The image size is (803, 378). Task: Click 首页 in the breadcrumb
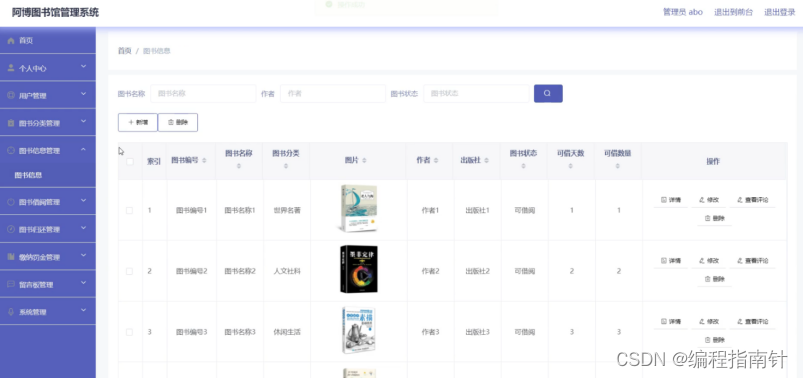[124, 51]
